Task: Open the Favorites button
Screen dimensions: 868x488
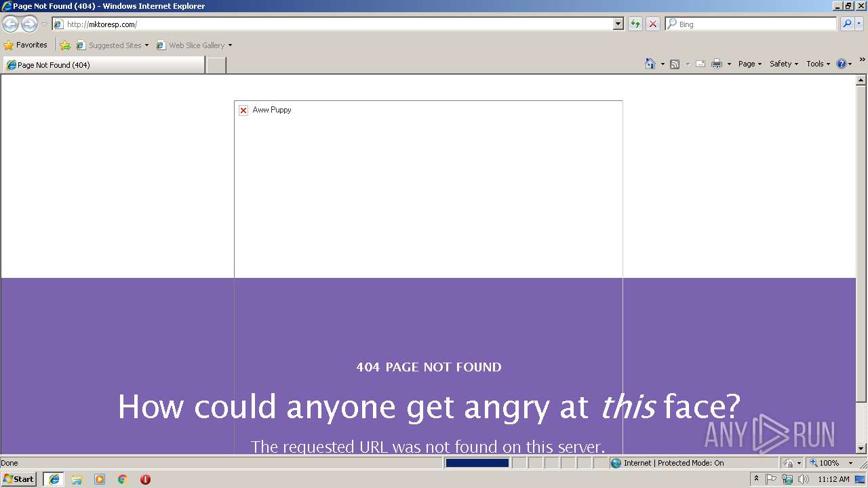Action: tap(26, 45)
